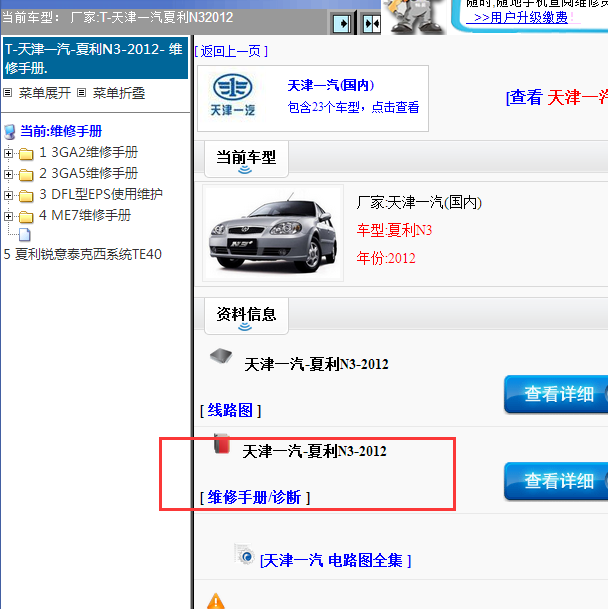Click the 当前:维修手册 root label

pyautogui.click(x=61, y=131)
